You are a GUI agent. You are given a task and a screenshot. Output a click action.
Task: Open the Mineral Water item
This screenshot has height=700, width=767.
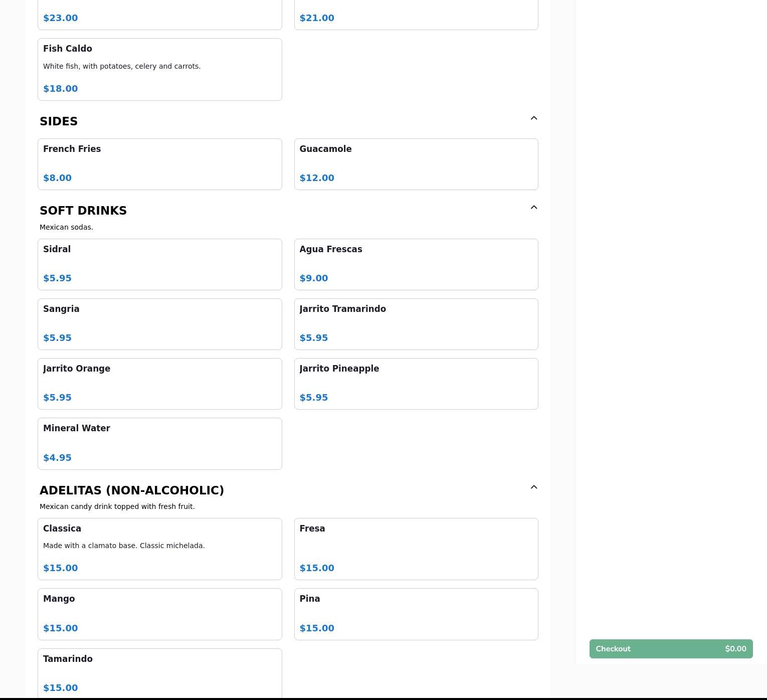(x=159, y=443)
